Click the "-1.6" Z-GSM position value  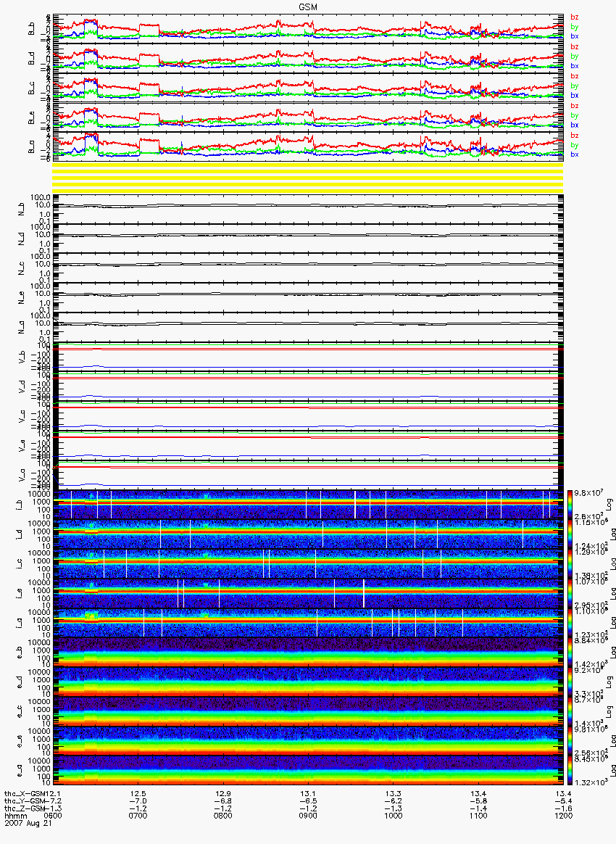coord(563,808)
